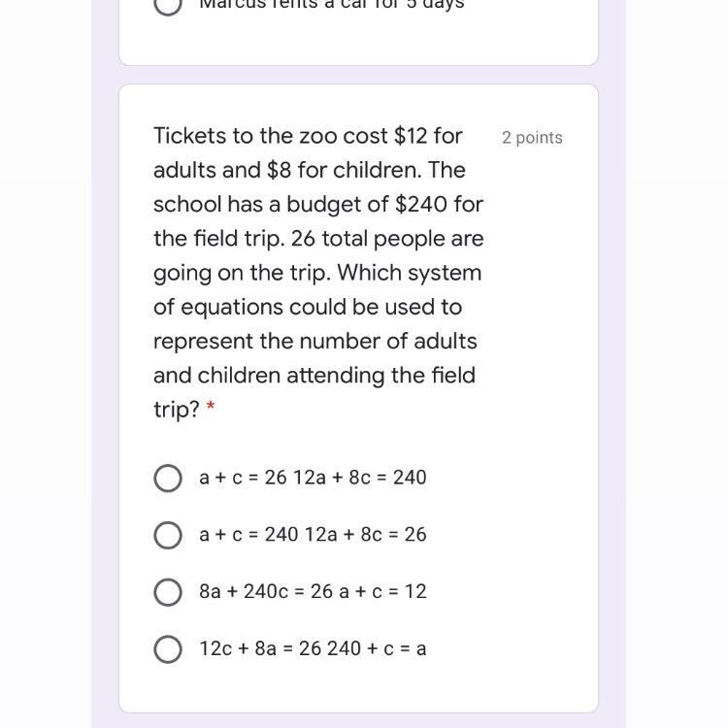Select the radio button for "a + c = 240 12a + 8c = 26"
The width and height of the screenshot is (728, 728).
[168, 536]
